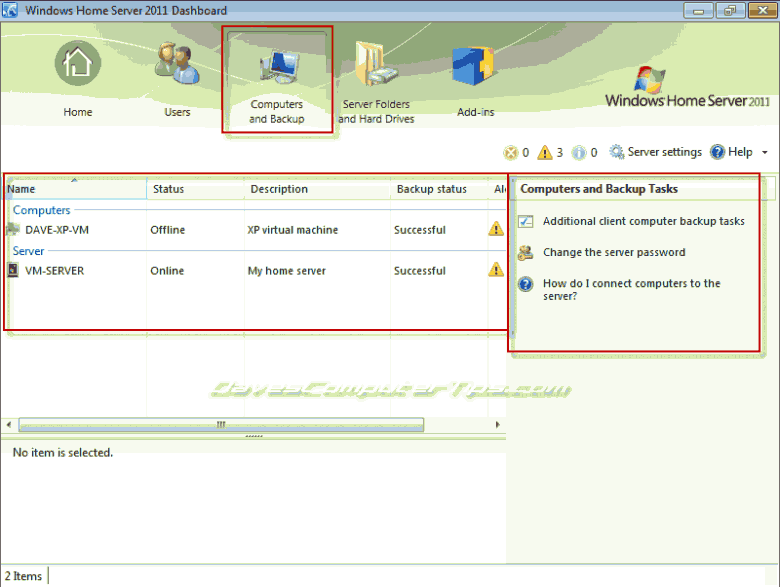Collapse the Server group heading
Image resolution: width=780 pixels, height=587 pixels.
pos(28,251)
